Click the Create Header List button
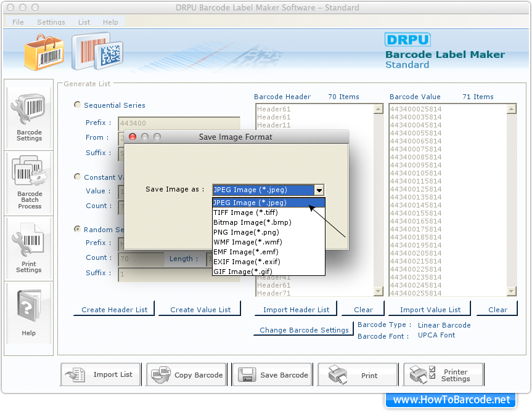 pyautogui.click(x=114, y=309)
